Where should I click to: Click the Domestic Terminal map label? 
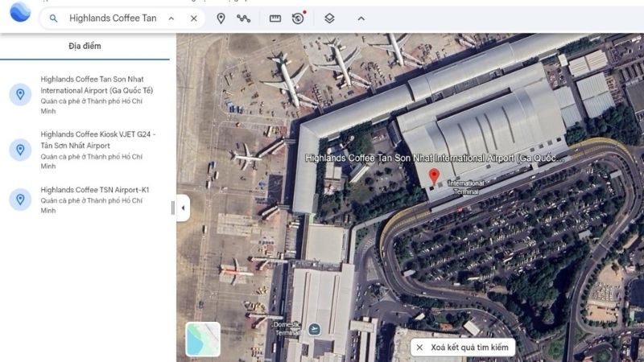click(287, 329)
